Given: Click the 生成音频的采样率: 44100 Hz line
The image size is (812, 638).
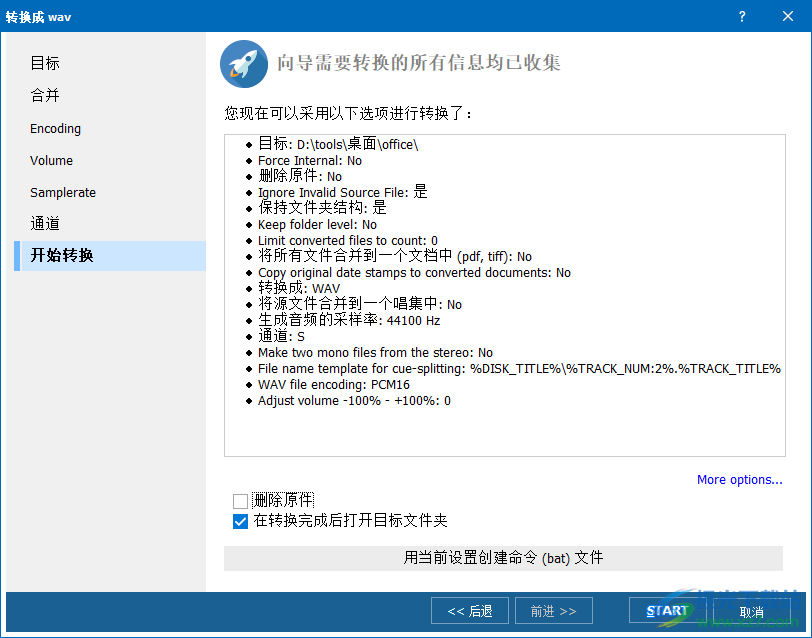Looking at the screenshot, I should point(349,320).
